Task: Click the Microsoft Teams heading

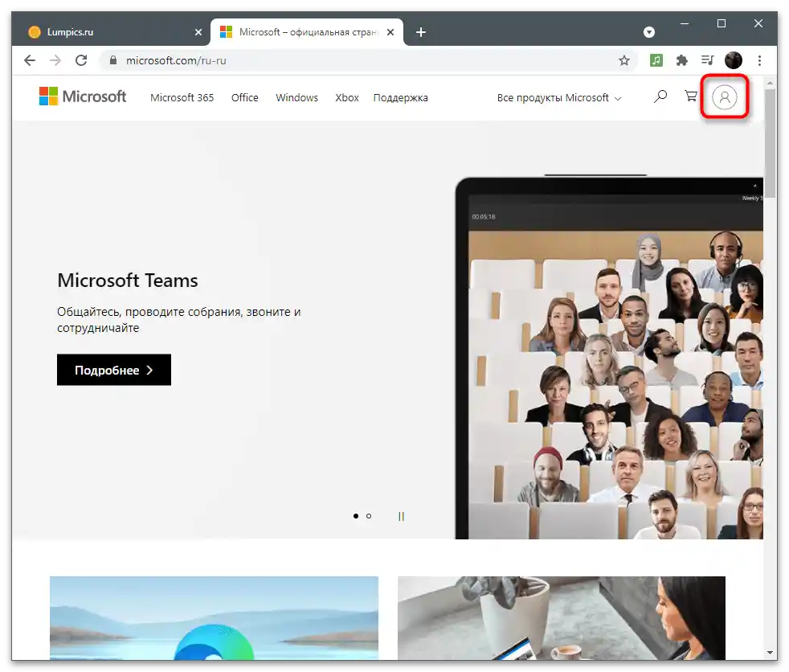Action: [x=128, y=281]
